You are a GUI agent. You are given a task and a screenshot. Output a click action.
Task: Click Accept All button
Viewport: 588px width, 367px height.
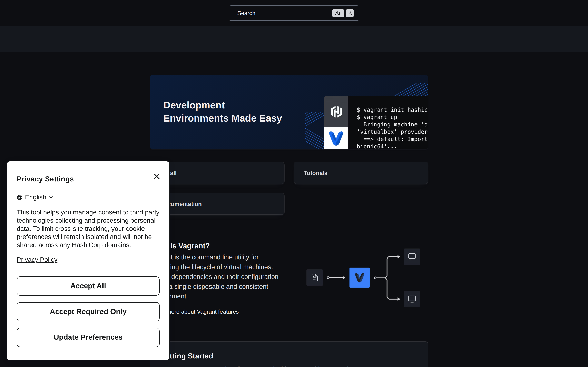coord(88,286)
